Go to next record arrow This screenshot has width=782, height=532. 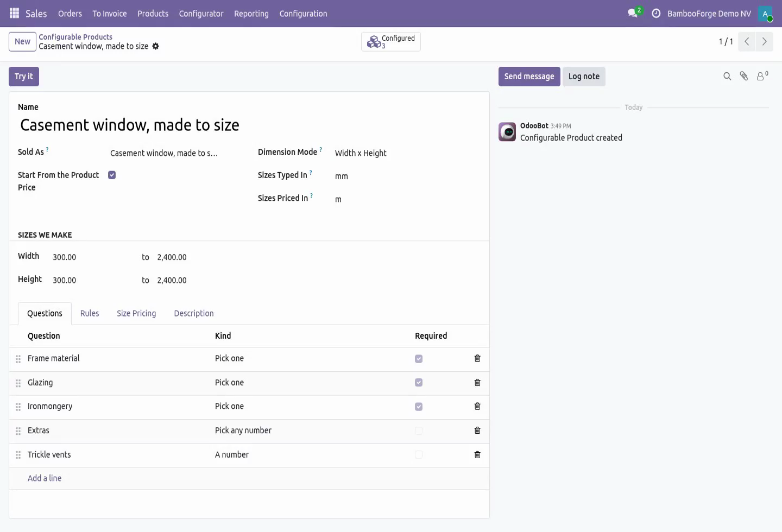765,41
